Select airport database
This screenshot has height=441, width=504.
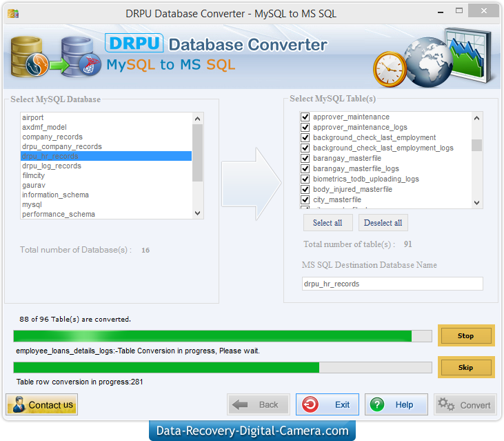click(106, 117)
